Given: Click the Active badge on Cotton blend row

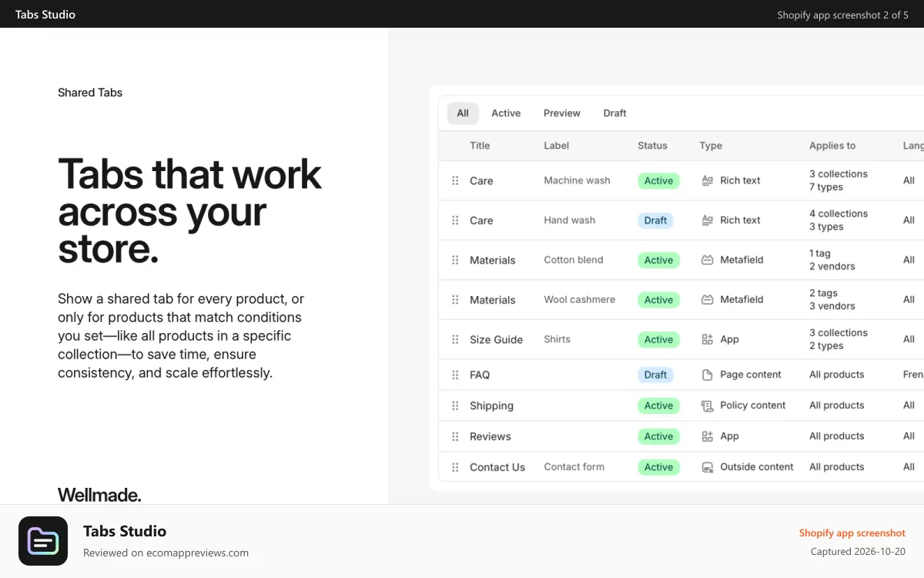Looking at the screenshot, I should [x=658, y=260].
